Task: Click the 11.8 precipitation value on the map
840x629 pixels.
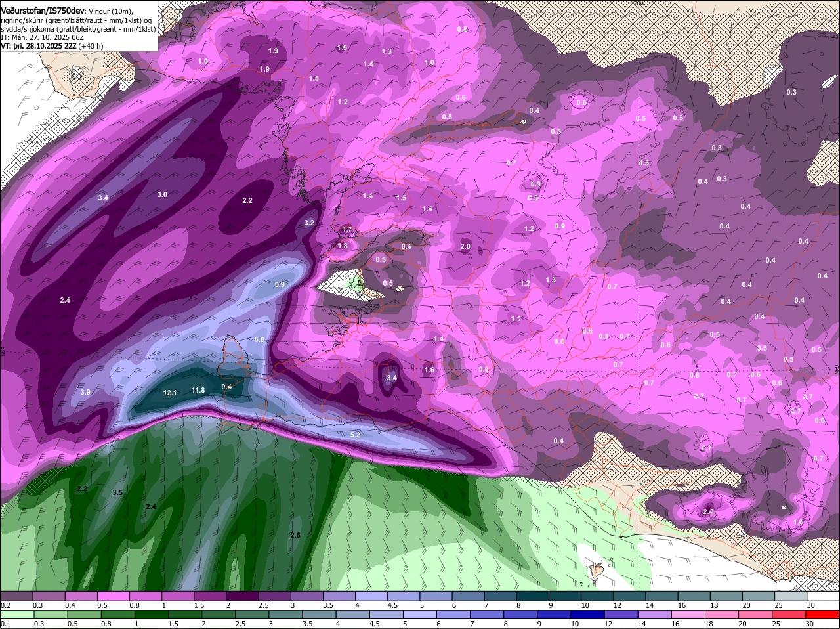Action: tap(198, 390)
